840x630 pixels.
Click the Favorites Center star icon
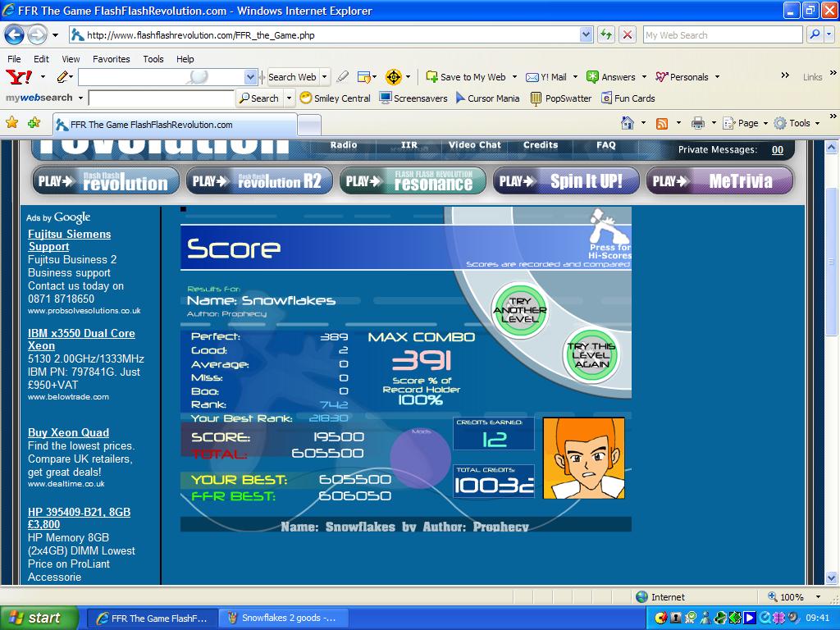click(11, 123)
